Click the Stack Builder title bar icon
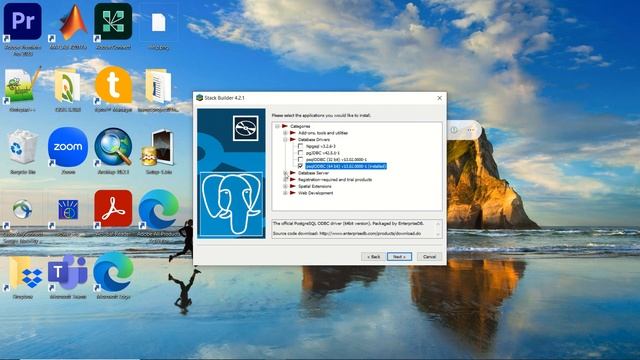 click(200, 98)
